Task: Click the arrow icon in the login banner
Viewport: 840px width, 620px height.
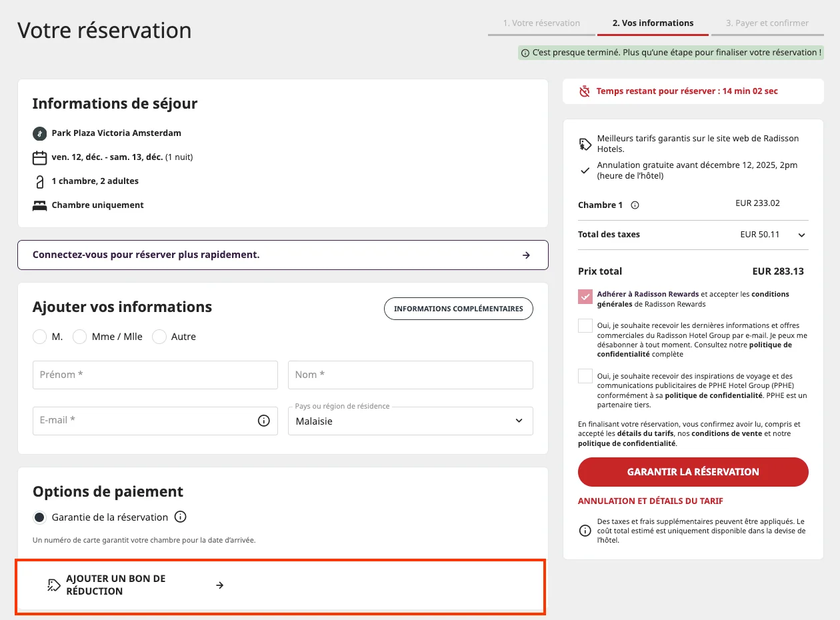Action: point(526,255)
